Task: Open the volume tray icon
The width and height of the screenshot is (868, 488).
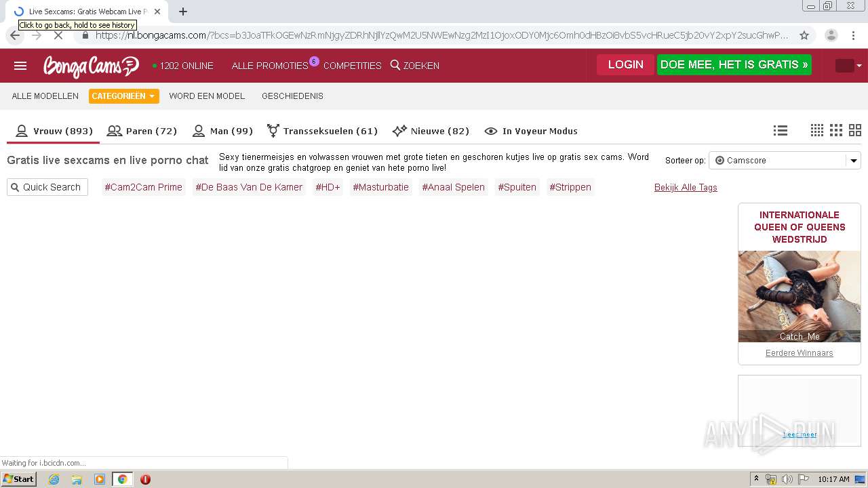Action: pyautogui.click(x=787, y=479)
